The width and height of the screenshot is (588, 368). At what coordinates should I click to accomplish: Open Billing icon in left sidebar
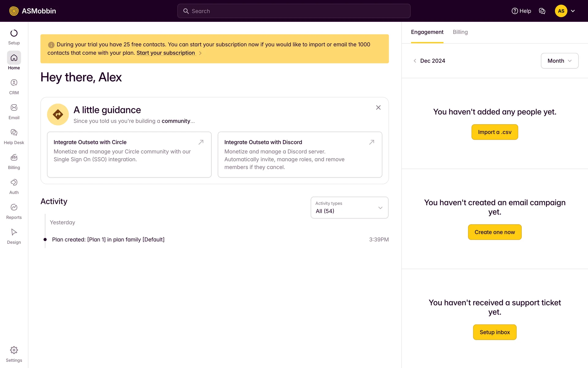click(14, 158)
